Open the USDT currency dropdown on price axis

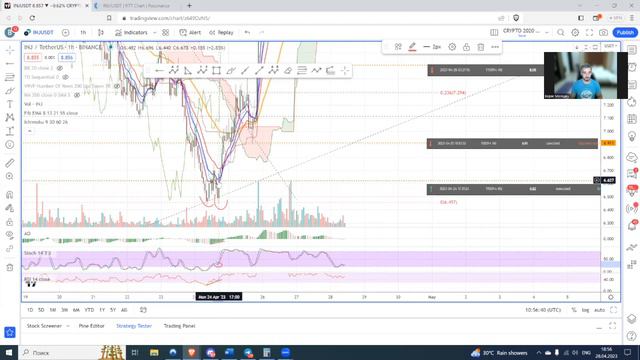610,46
